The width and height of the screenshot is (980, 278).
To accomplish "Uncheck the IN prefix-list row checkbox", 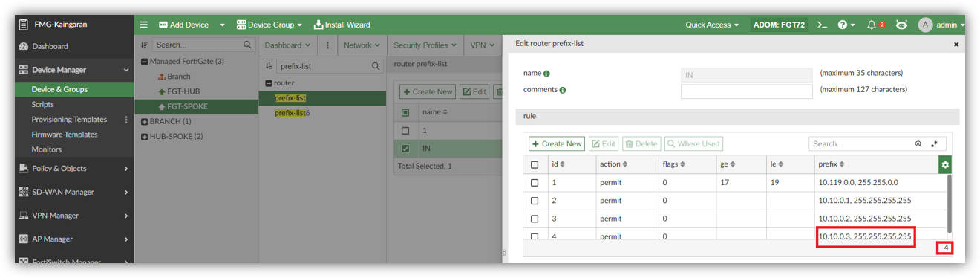I will click(405, 149).
